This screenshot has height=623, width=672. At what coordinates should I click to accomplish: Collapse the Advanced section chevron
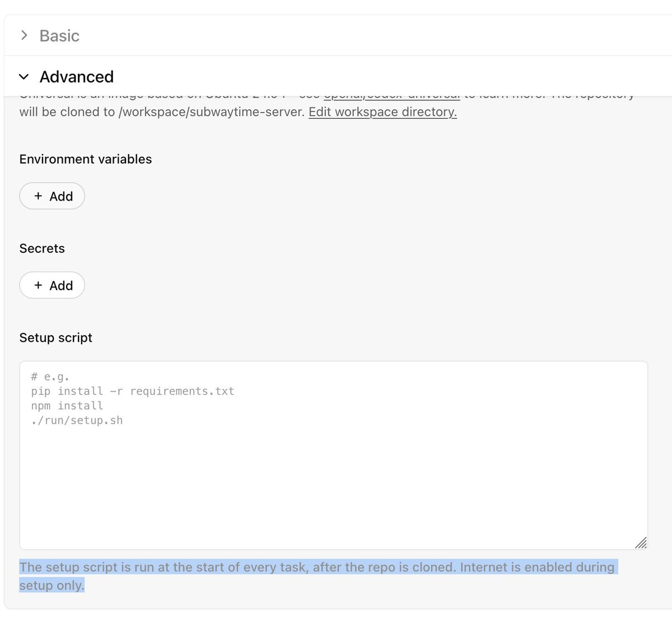coord(24,76)
